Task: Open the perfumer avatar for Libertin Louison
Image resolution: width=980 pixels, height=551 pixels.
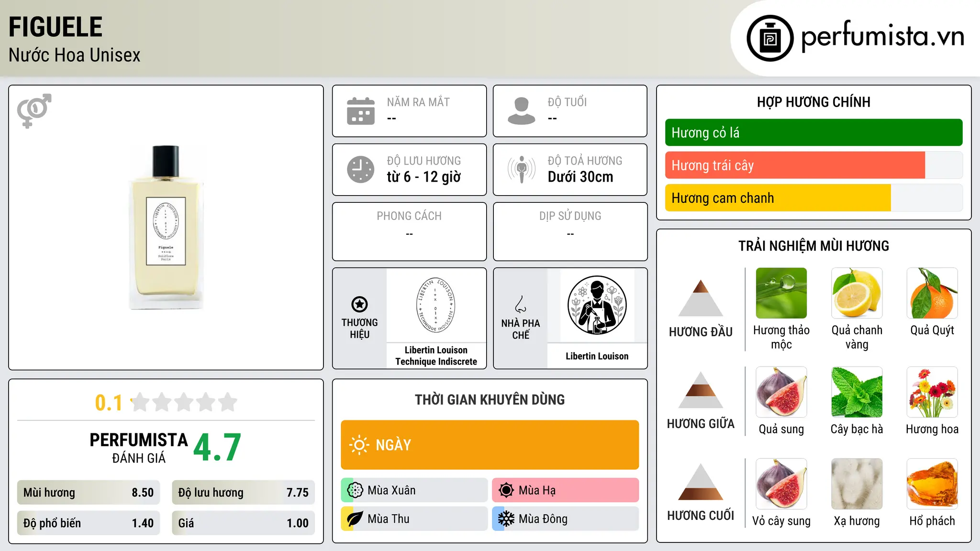Action: point(597,305)
